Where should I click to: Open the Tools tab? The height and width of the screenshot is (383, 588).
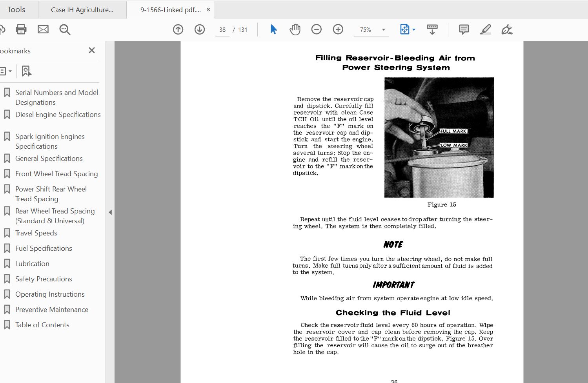click(x=16, y=9)
